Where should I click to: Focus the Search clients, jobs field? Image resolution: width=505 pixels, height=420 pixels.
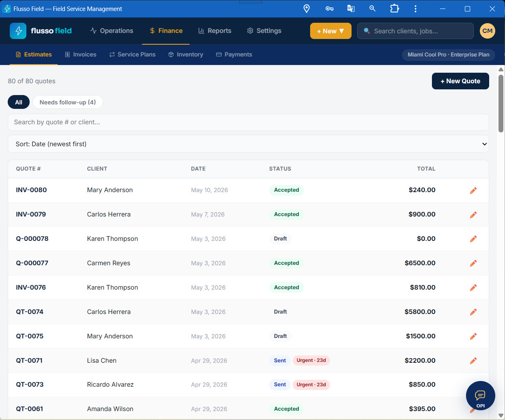coord(415,31)
